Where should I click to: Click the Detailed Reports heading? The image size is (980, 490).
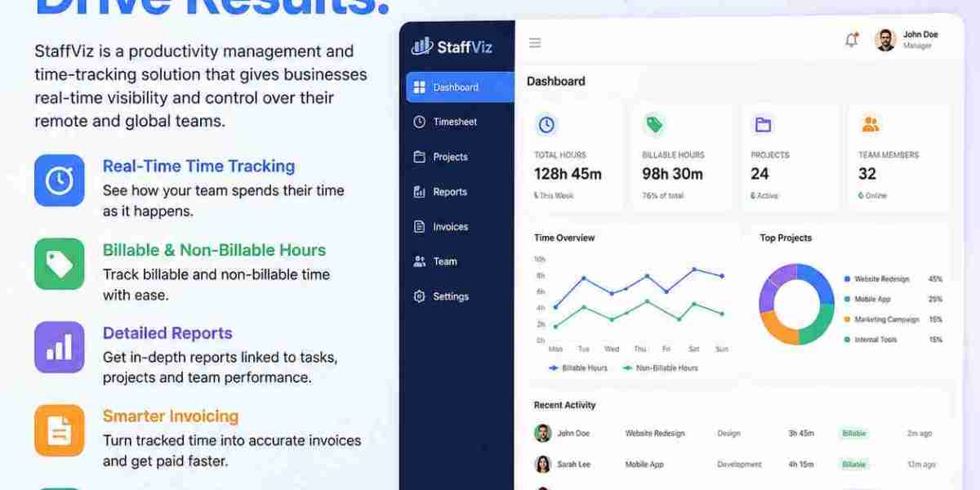click(x=167, y=333)
